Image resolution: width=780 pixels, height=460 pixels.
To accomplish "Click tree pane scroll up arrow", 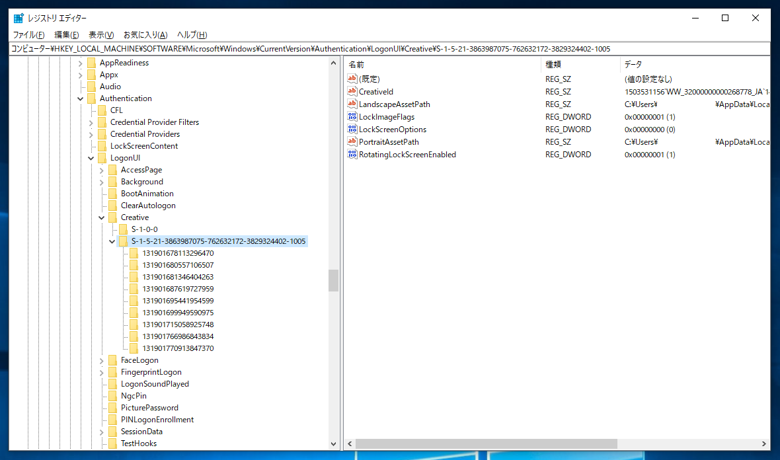I will tap(333, 63).
